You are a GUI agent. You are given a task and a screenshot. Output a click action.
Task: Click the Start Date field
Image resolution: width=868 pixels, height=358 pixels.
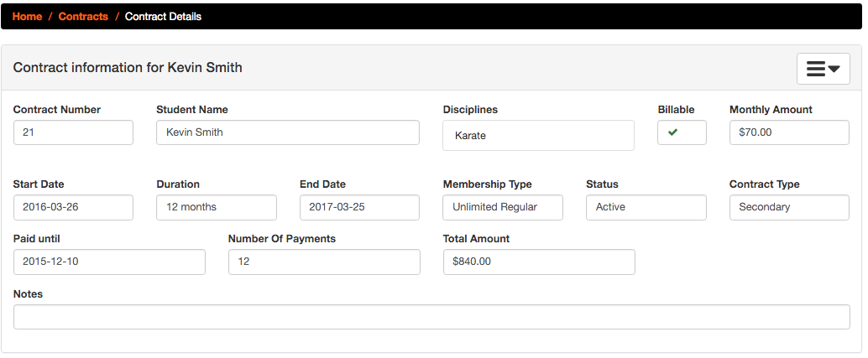click(x=73, y=207)
